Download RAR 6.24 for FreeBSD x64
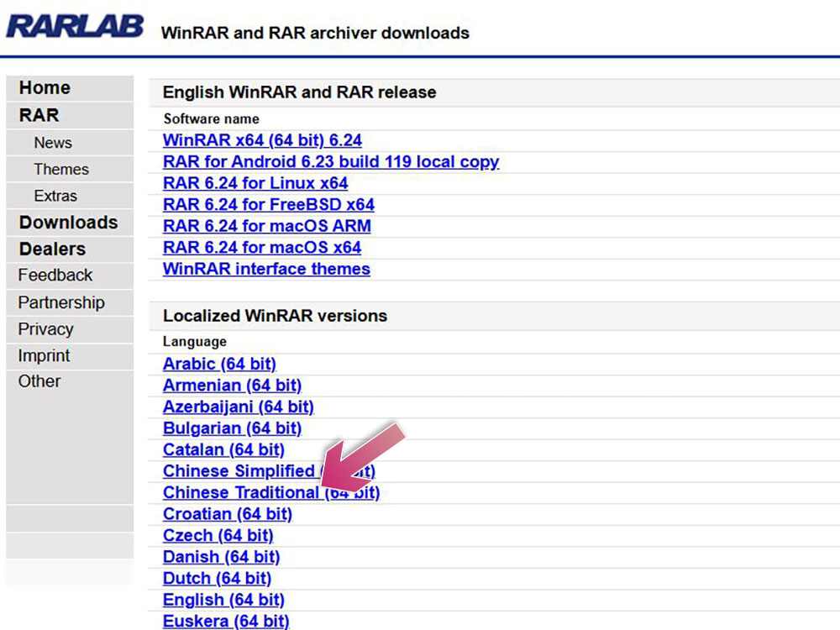Screen dimensions: 840x630 tap(269, 205)
